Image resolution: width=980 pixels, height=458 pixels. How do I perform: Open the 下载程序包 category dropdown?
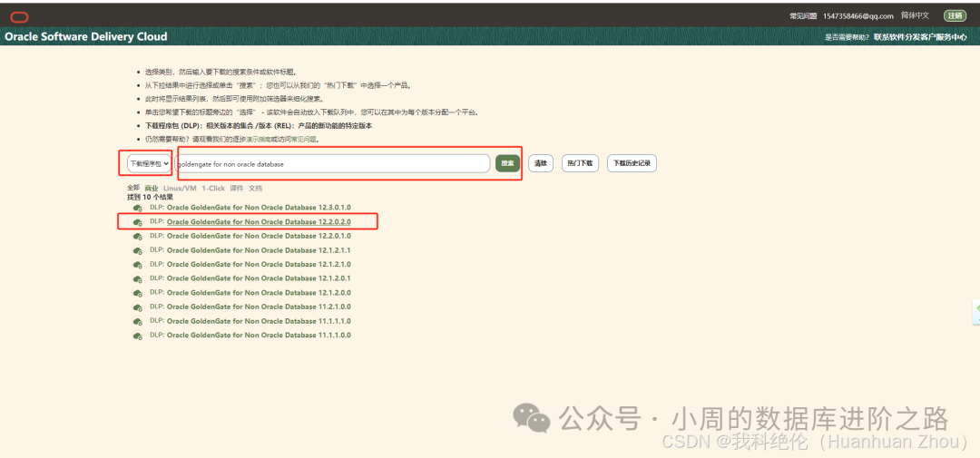tap(149, 164)
